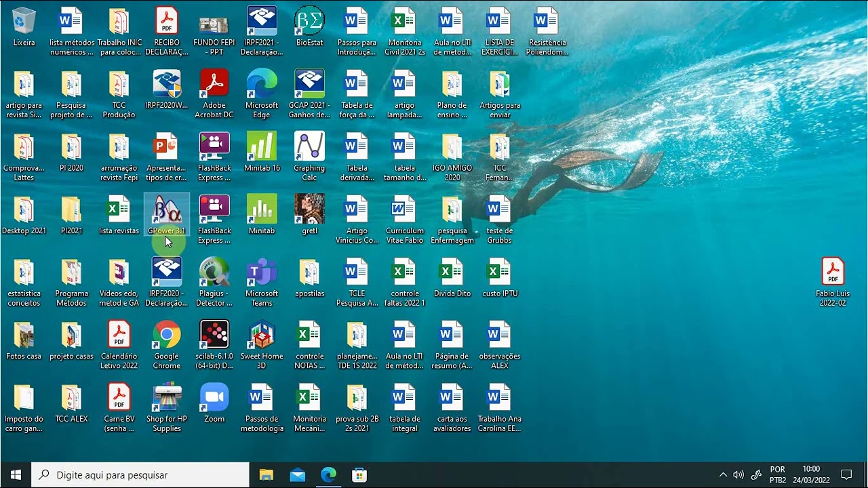Select first FlashBack Express shortcut under Adobe Acrobat
868x488 pixels.
tap(214, 157)
